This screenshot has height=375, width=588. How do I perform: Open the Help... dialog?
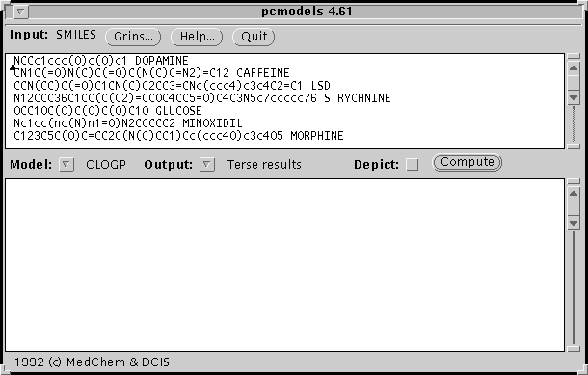[x=197, y=37]
